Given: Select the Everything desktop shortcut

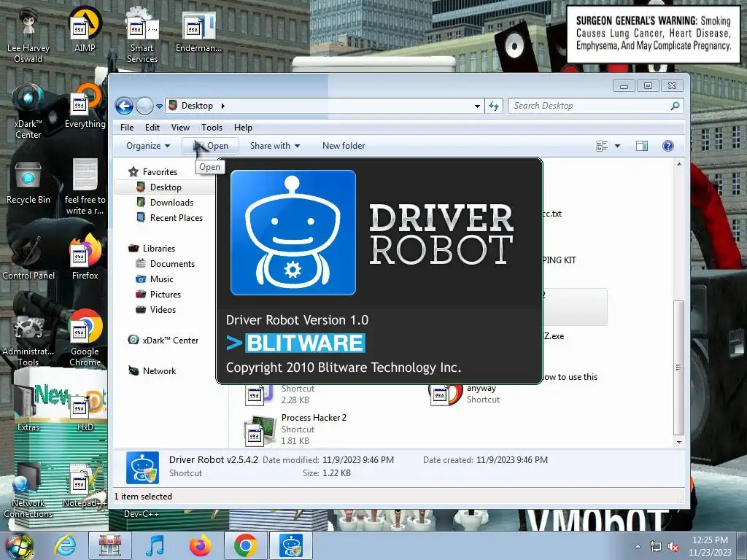Looking at the screenshot, I should 85,106.
